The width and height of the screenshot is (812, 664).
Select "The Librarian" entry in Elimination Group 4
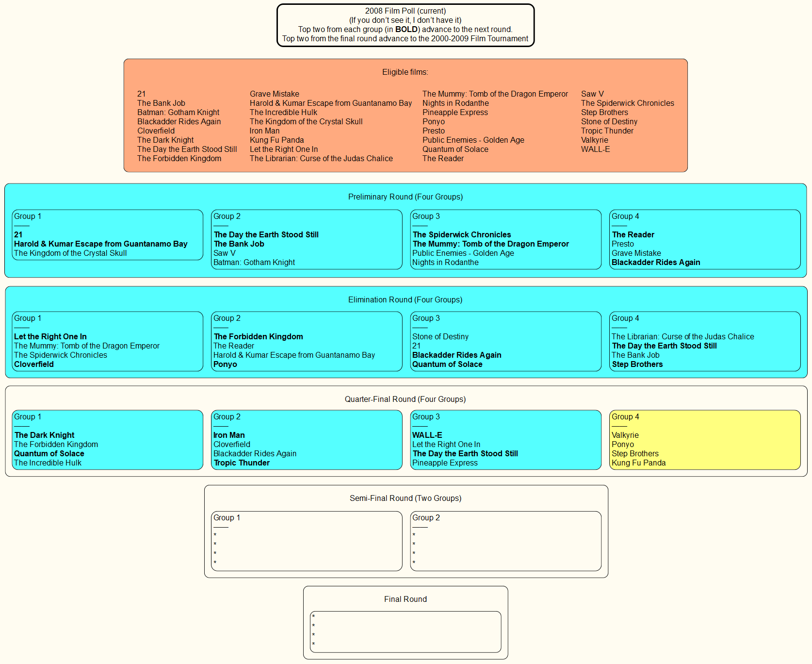(x=682, y=337)
